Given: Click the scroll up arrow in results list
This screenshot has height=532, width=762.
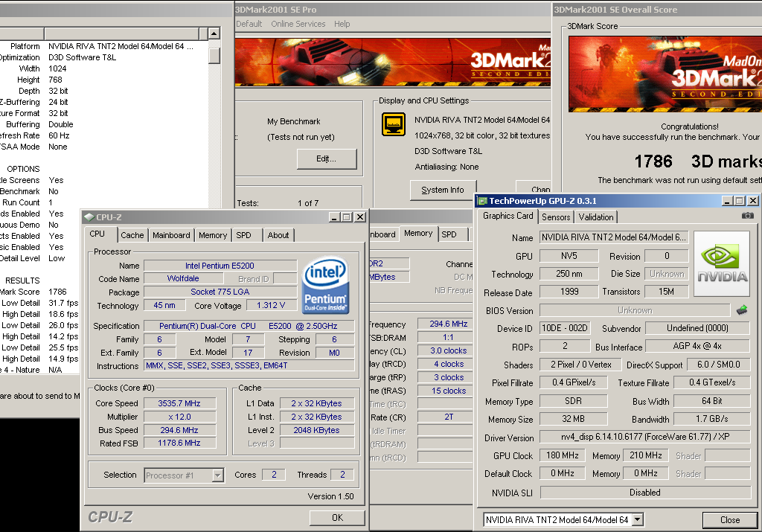Looking at the screenshot, I should (214, 33).
